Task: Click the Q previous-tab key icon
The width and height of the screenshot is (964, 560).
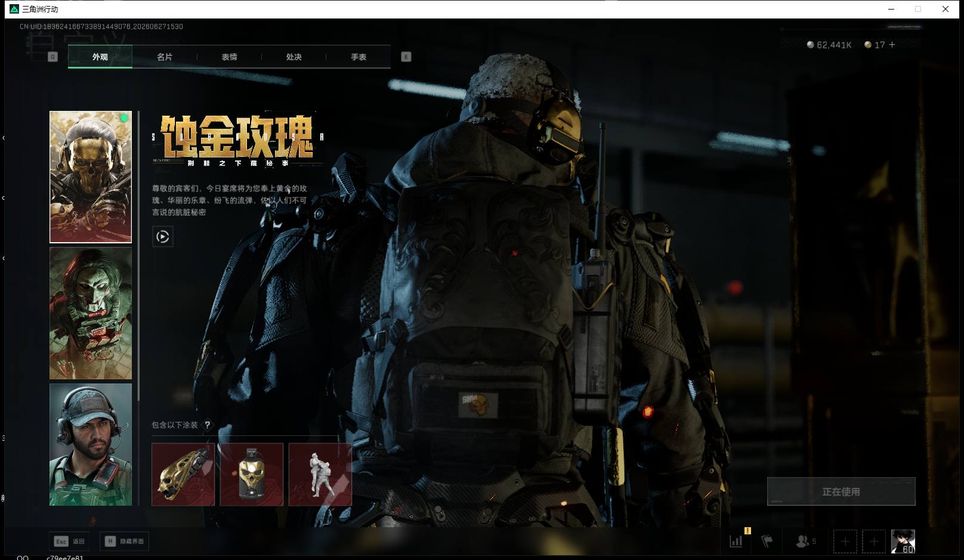Action: coord(52,57)
